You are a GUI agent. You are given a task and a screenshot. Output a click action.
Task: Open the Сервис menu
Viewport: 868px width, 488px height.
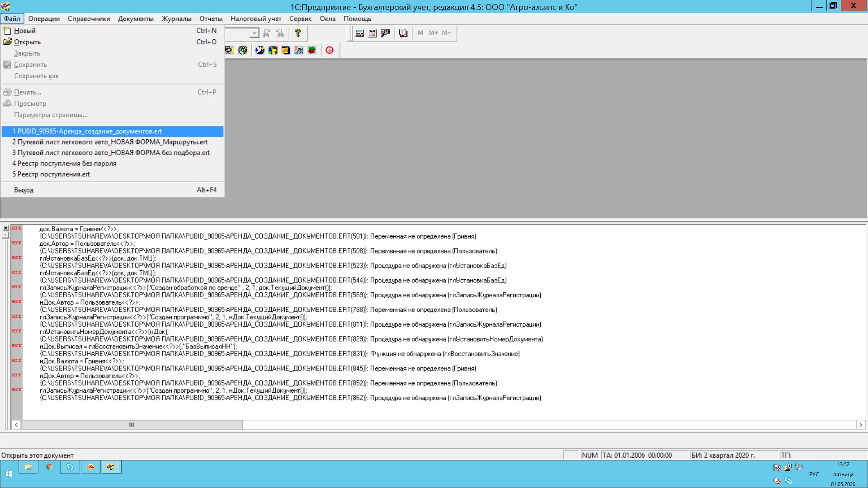point(301,19)
